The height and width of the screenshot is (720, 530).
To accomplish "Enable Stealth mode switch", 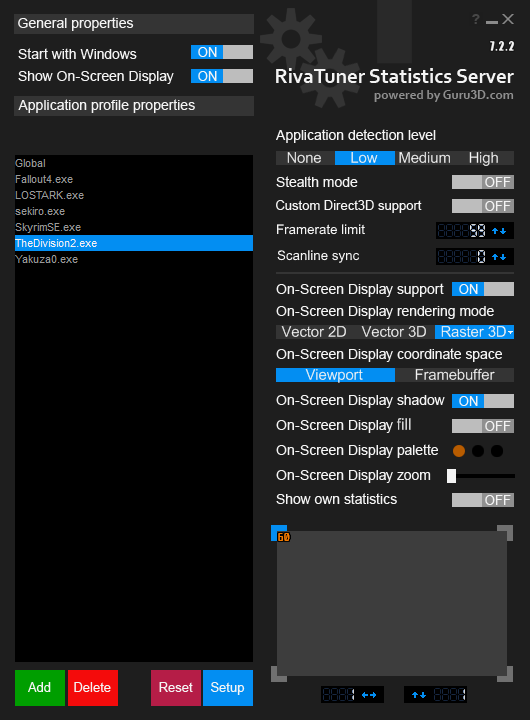I will tap(483, 182).
